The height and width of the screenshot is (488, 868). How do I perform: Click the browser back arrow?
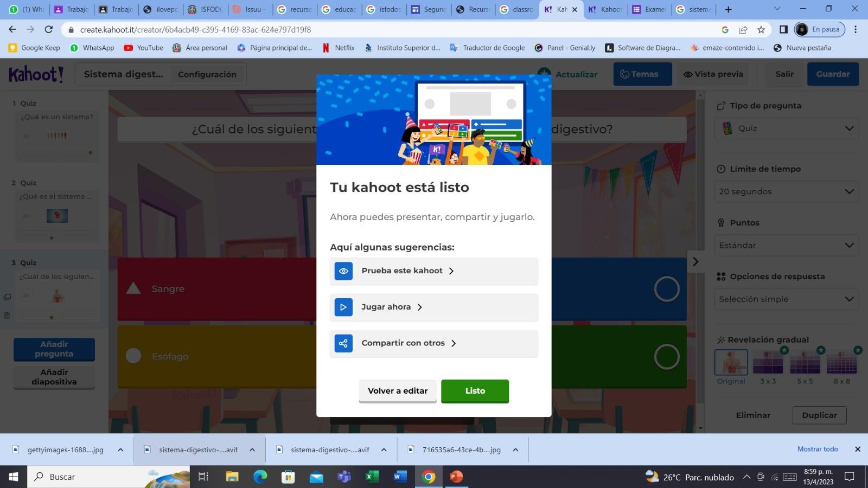[x=12, y=29]
